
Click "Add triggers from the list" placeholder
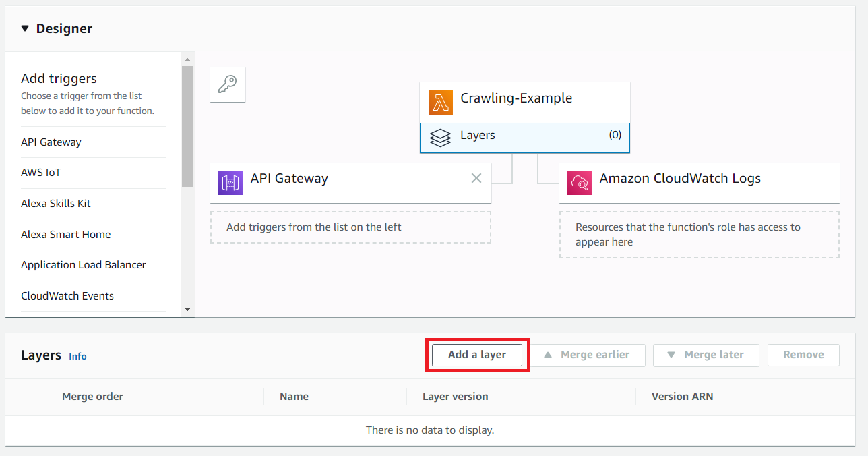350,227
